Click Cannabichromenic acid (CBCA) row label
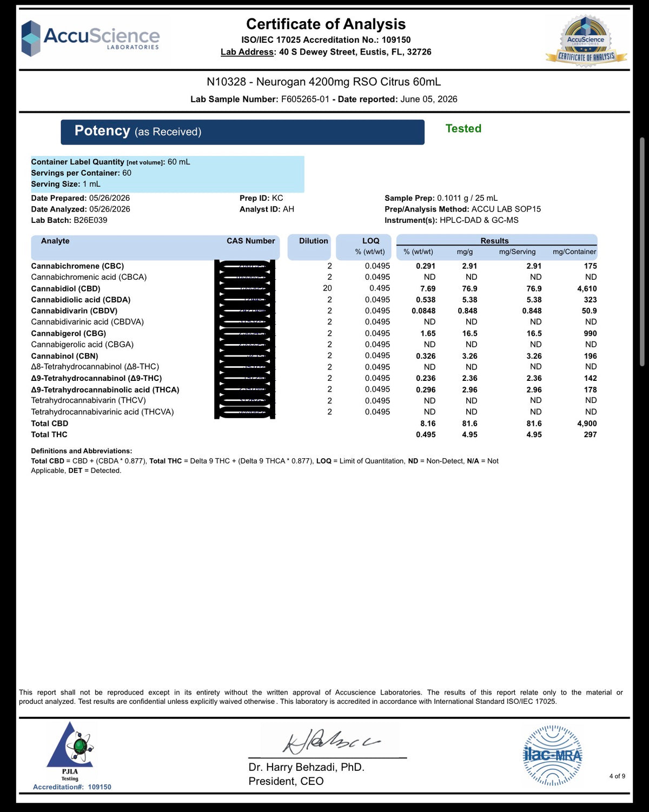This screenshot has width=649, height=812. (89, 277)
